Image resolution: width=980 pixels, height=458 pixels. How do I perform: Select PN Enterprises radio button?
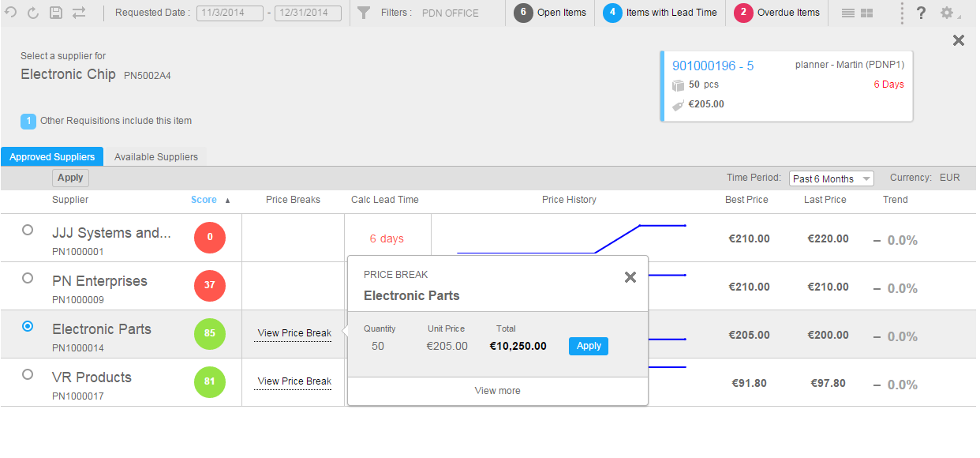click(x=28, y=278)
